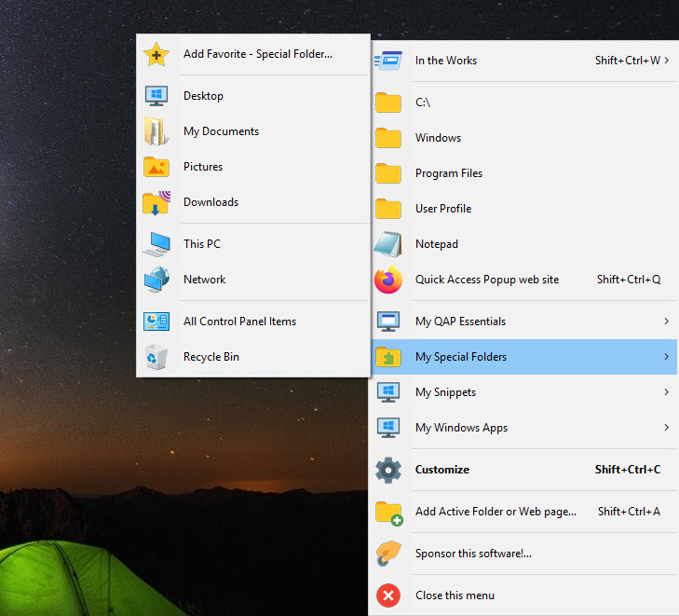Click the Add Active Folder plus icon
Viewport: 679px width, 616px height.
(389, 513)
